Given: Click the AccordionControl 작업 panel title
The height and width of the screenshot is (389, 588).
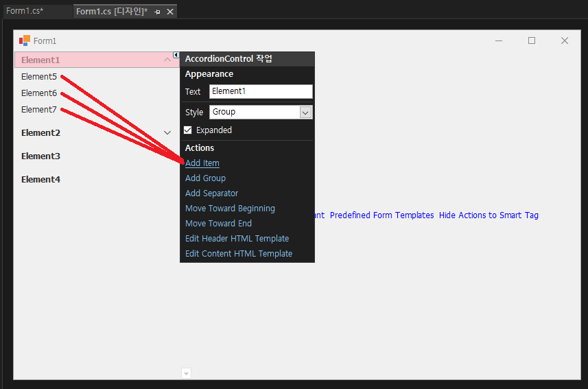Looking at the screenshot, I should coord(228,59).
